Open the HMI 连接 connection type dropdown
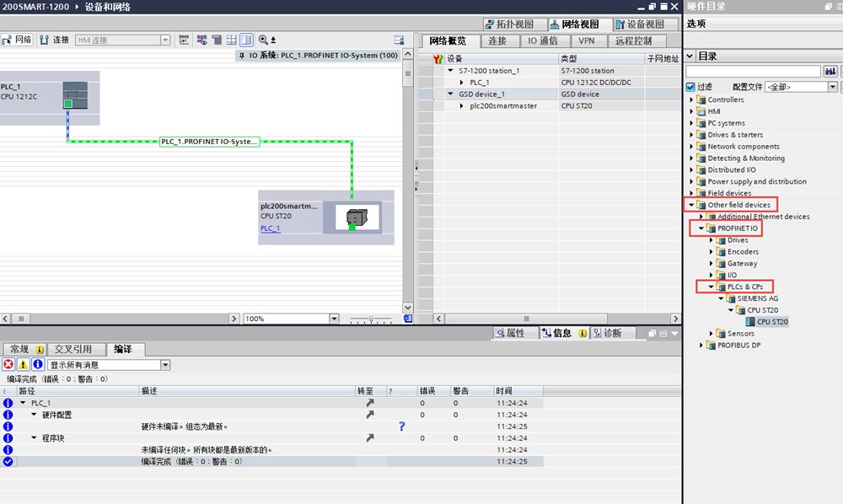Screen dimensions: 843x504 (165, 40)
